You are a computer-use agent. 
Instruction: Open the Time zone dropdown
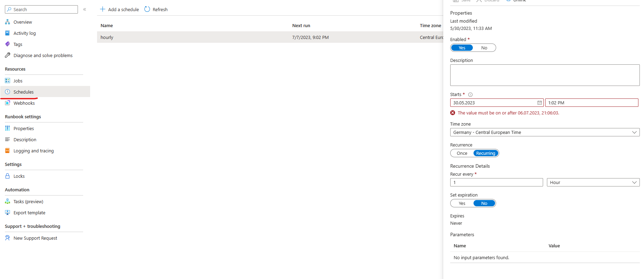[545, 132]
